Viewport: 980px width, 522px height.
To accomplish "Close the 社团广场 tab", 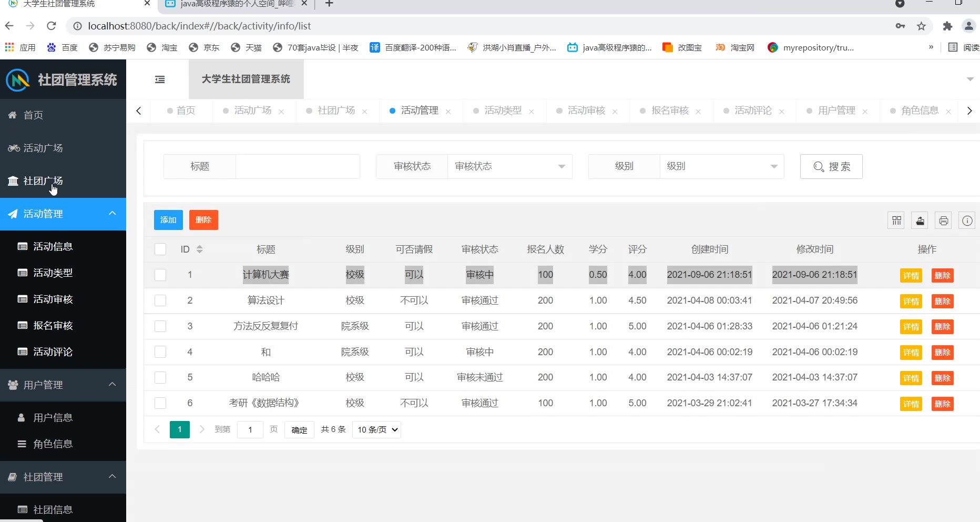I will click(365, 112).
